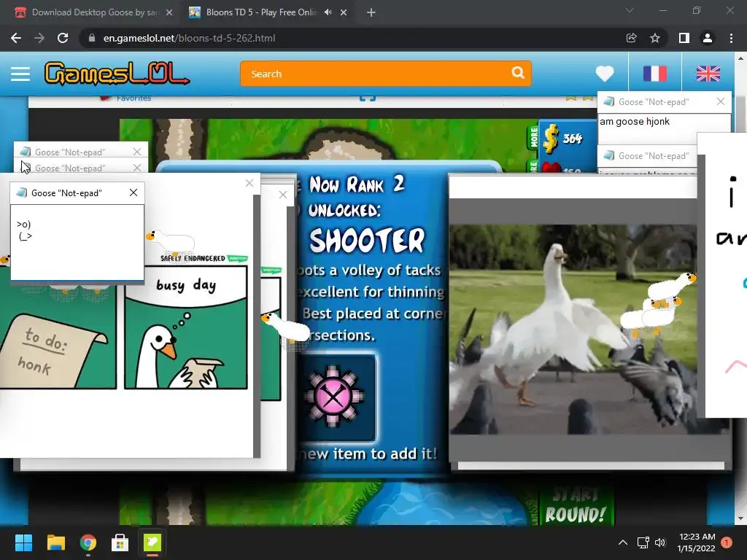Share this page via address bar icon

pyautogui.click(x=631, y=38)
